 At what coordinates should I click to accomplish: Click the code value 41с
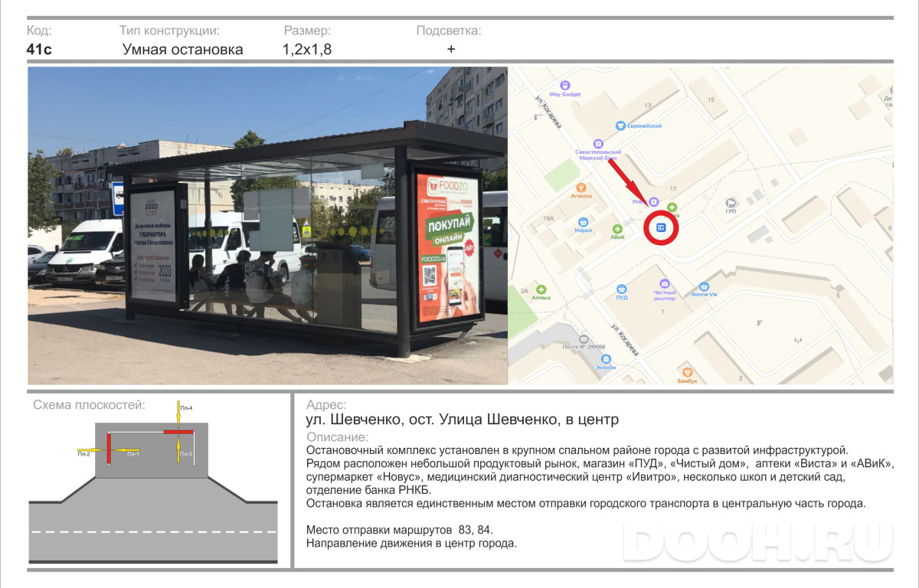pos(39,50)
